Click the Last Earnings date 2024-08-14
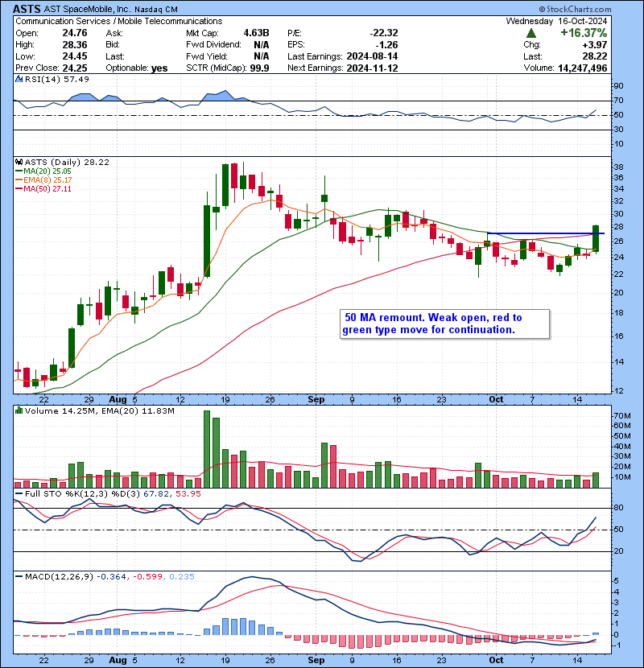This screenshot has width=644, height=668. [372, 56]
